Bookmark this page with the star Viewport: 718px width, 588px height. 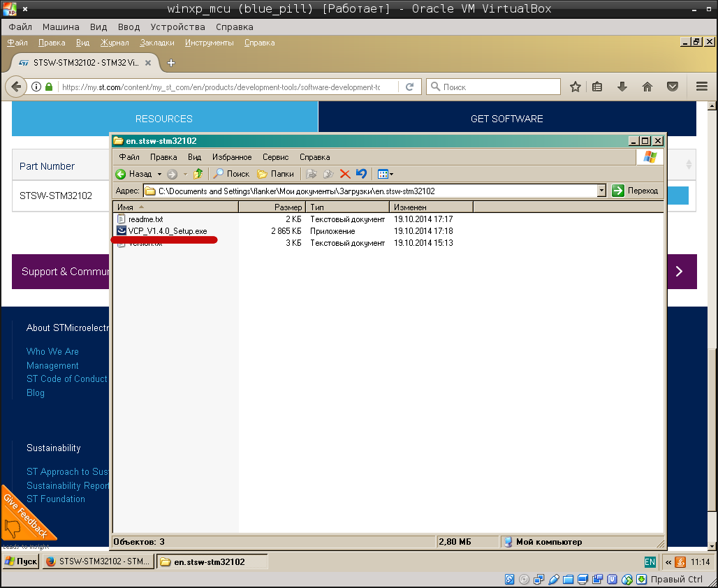click(575, 87)
